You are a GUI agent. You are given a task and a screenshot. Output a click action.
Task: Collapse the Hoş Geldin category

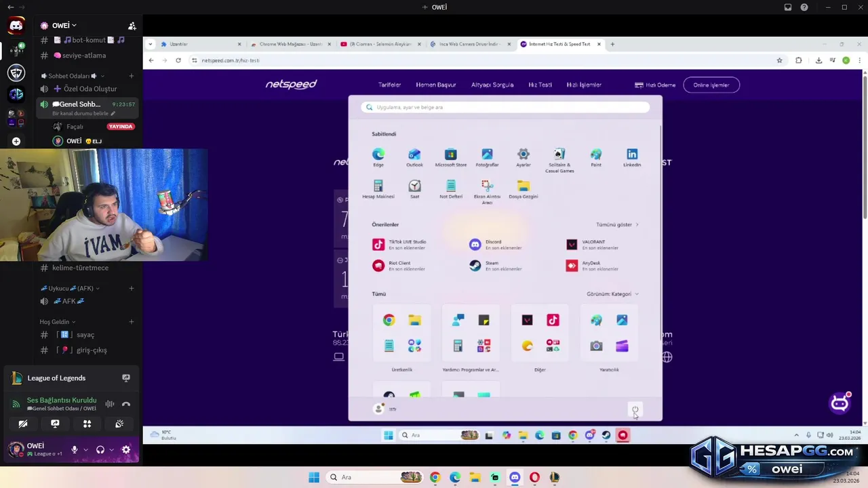click(58, 322)
